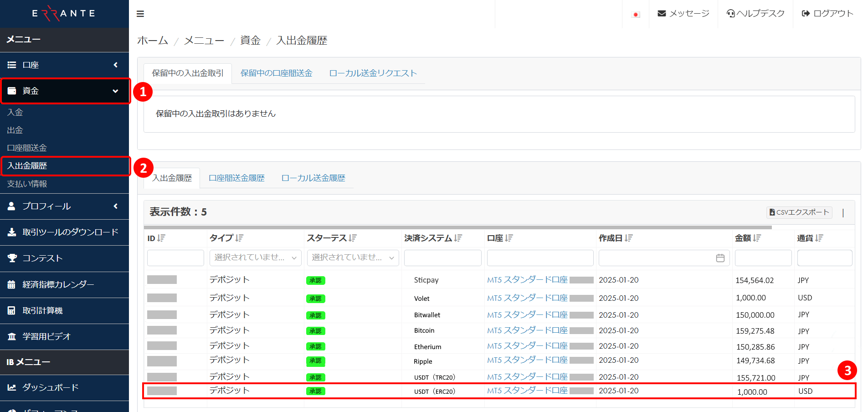Open the 取引ツールのダウンロード download icon
The width and height of the screenshot is (868, 412).
click(12, 232)
